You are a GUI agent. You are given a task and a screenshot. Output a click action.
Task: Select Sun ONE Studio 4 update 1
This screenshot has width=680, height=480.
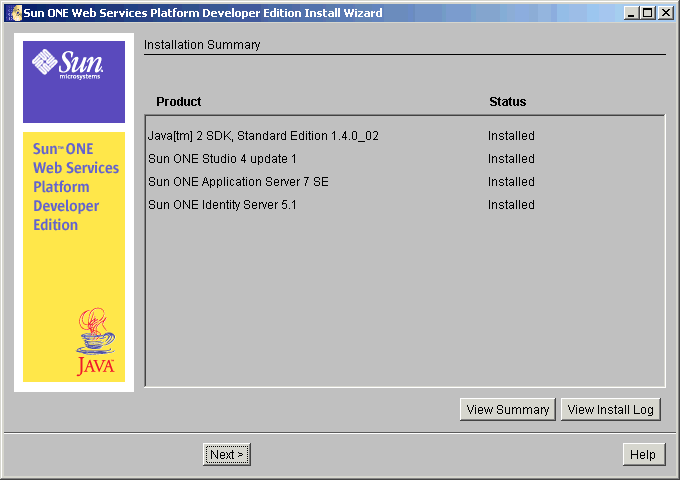pyautogui.click(x=222, y=159)
